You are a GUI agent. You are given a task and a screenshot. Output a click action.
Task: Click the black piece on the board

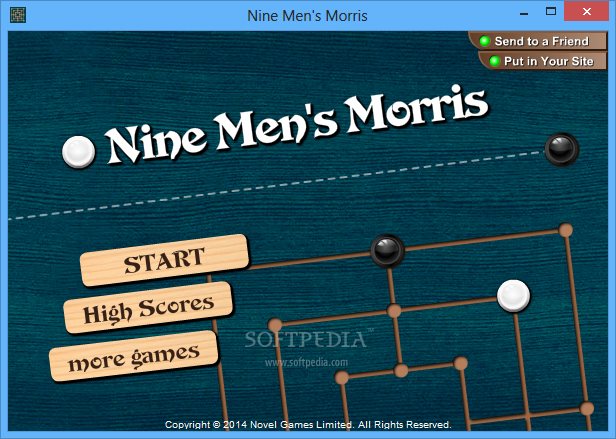(x=387, y=251)
